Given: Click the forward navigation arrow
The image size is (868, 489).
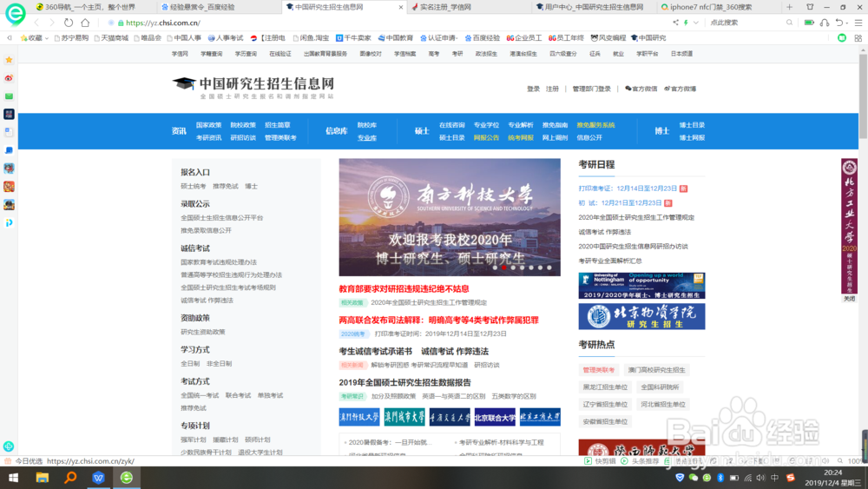Looking at the screenshot, I should (x=52, y=23).
